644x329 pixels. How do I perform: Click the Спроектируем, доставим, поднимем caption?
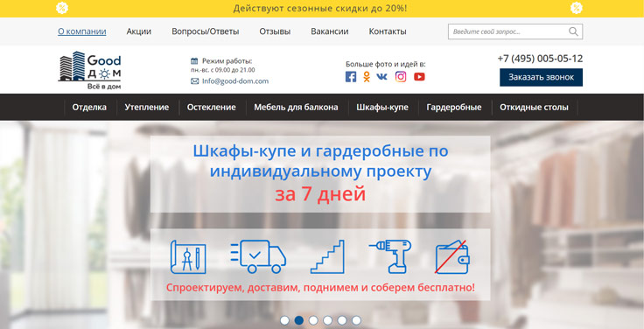(x=320, y=287)
